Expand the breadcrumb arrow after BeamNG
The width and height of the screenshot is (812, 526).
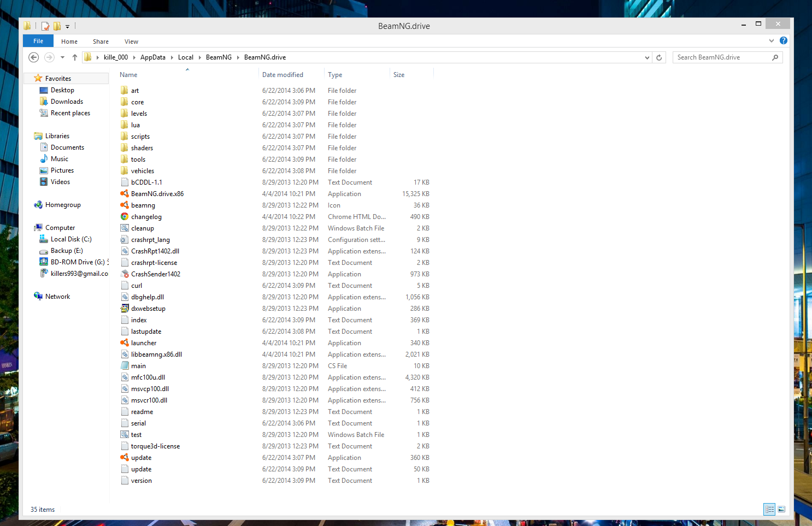[238, 57]
